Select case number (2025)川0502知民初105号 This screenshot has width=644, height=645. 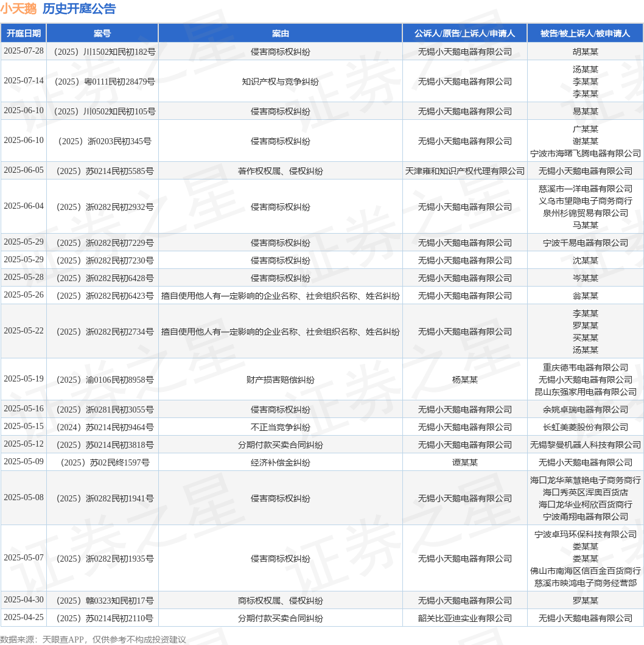(x=105, y=111)
